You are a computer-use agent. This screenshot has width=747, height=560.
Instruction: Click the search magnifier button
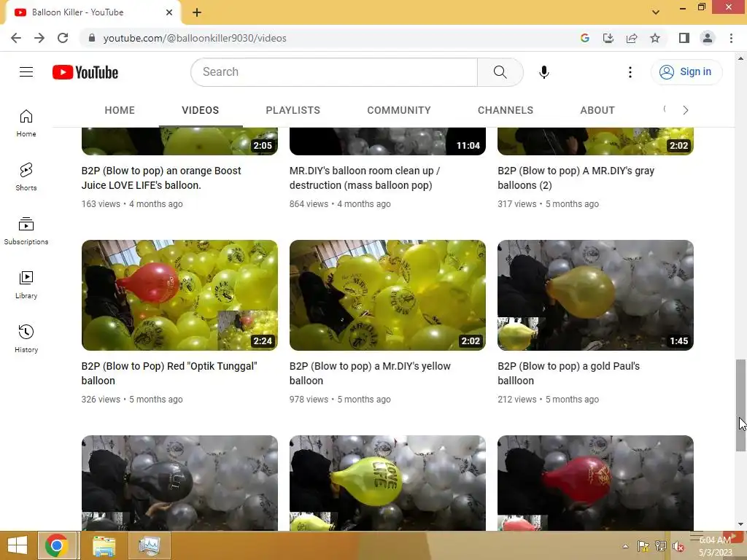click(x=500, y=72)
